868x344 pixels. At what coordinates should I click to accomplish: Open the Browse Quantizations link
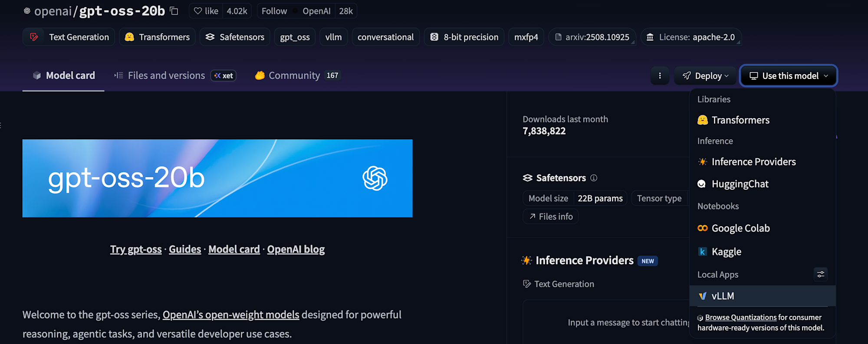coord(741,318)
